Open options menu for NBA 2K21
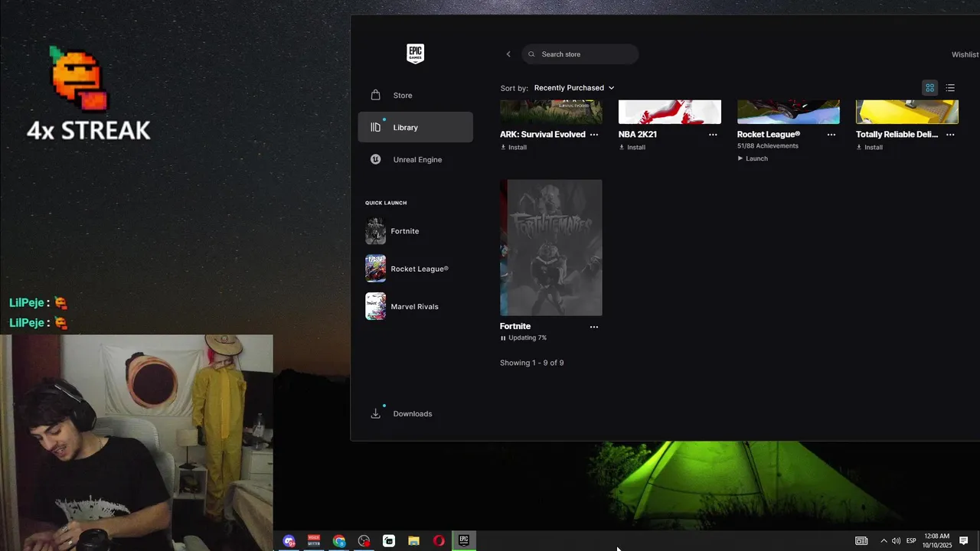Image resolution: width=980 pixels, height=551 pixels. pos(713,135)
